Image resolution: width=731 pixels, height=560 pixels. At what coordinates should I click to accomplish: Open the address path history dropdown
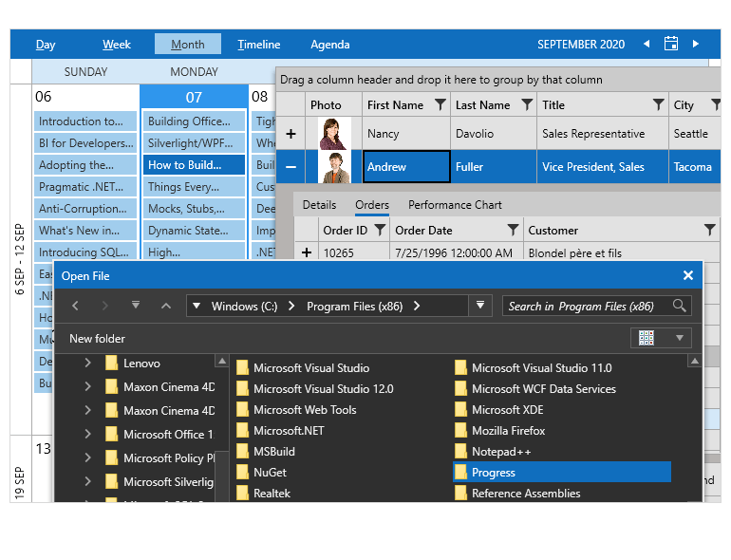tap(481, 306)
